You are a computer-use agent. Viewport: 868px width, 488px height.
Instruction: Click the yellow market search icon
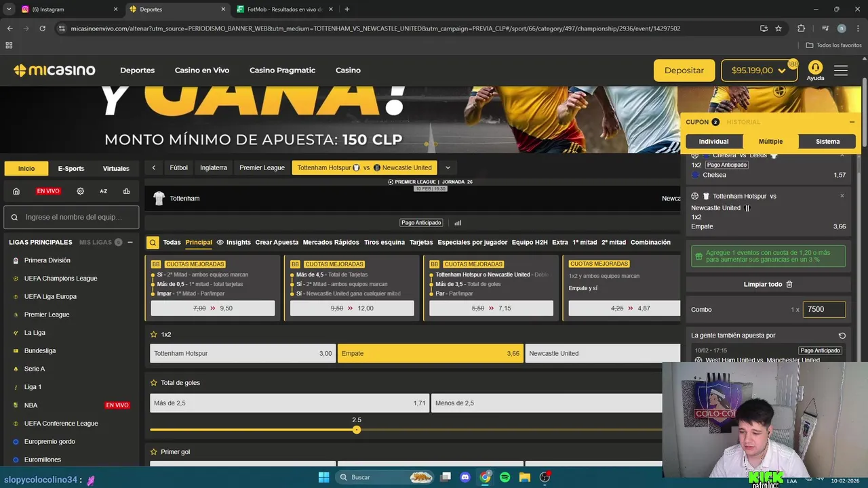[153, 242]
